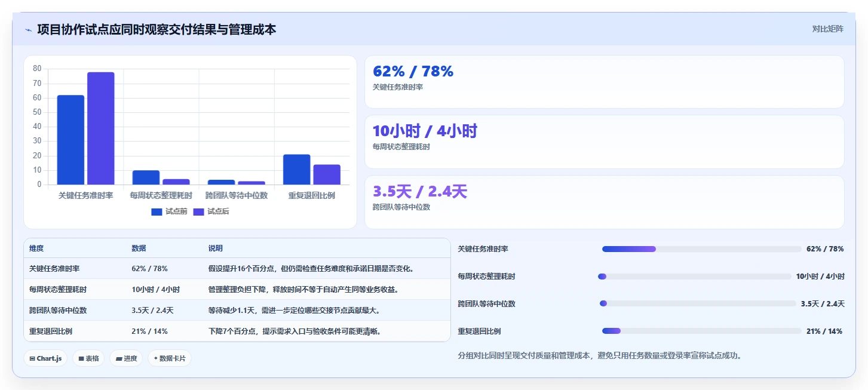Click the 每周状态整理耗时 x-axis label in the chart
This screenshot has height=390, width=868.
161,195
